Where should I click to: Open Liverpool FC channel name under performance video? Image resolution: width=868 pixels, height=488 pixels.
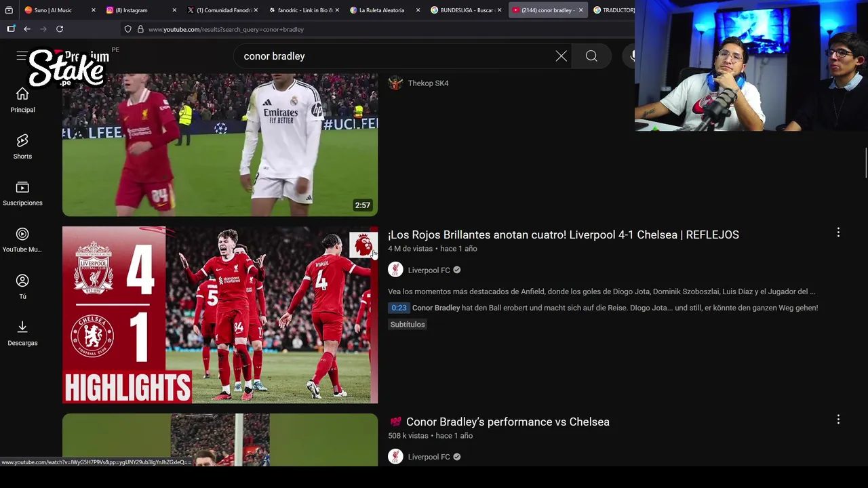tap(429, 457)
